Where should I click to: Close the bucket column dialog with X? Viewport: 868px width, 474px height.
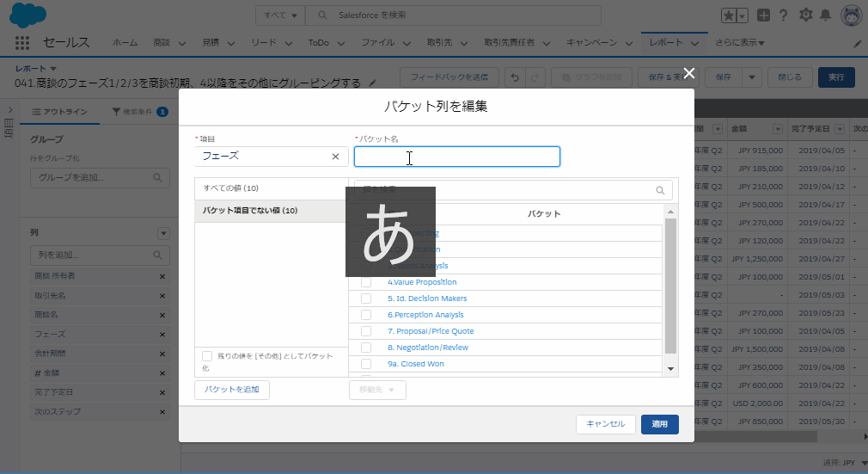[688, 73]
